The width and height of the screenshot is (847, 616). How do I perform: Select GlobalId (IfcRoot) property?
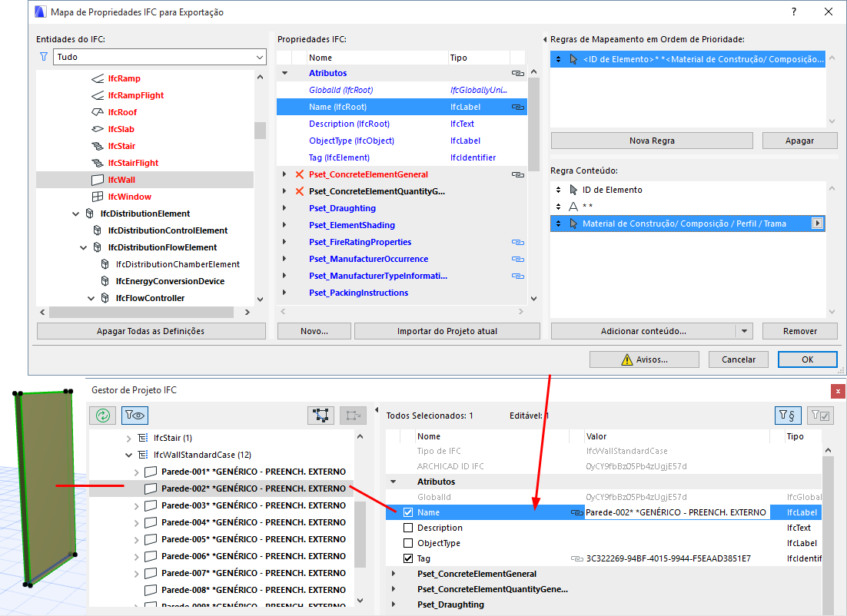pyautogui.click(x=340, y=90)
